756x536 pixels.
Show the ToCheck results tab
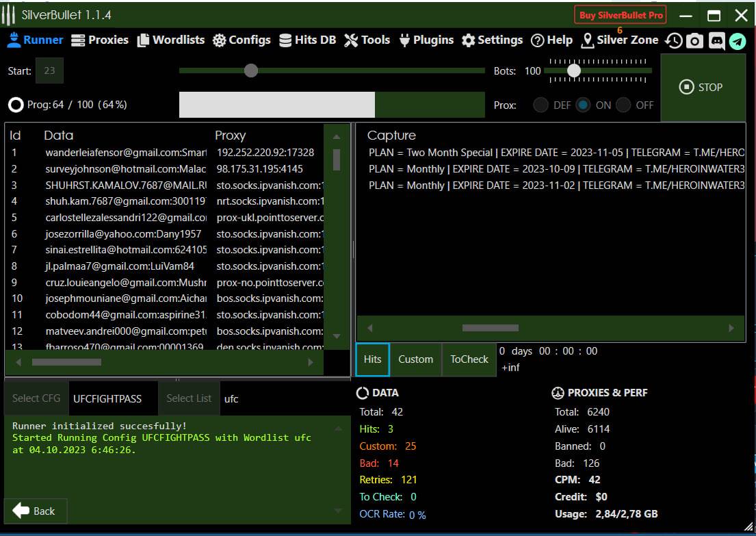click(x=469, y=359)
